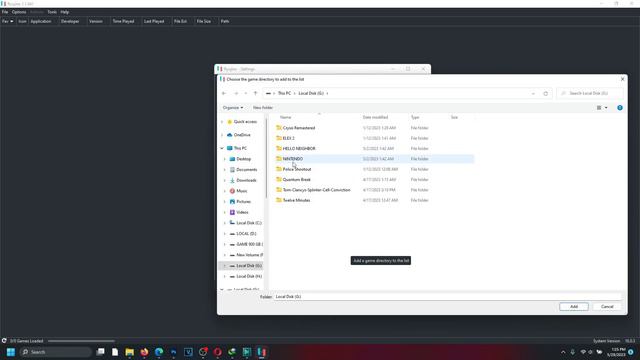
Task: Open the blue help icon in the dialog
Action: point(620,108)
